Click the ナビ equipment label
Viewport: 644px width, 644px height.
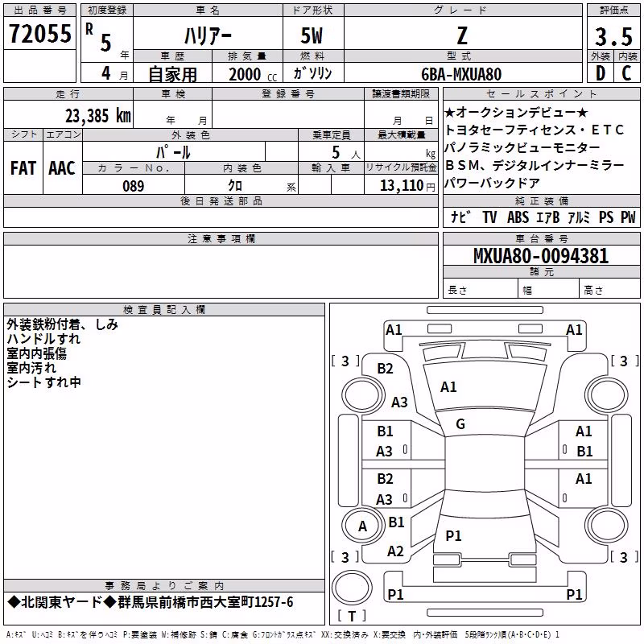click(x=460, y=217)
